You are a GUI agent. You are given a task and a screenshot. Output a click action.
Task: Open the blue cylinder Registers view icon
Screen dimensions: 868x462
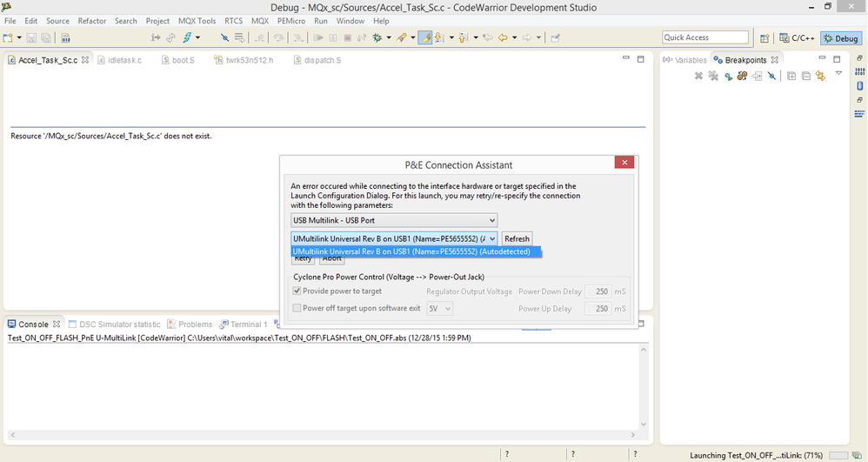point(859,86)
